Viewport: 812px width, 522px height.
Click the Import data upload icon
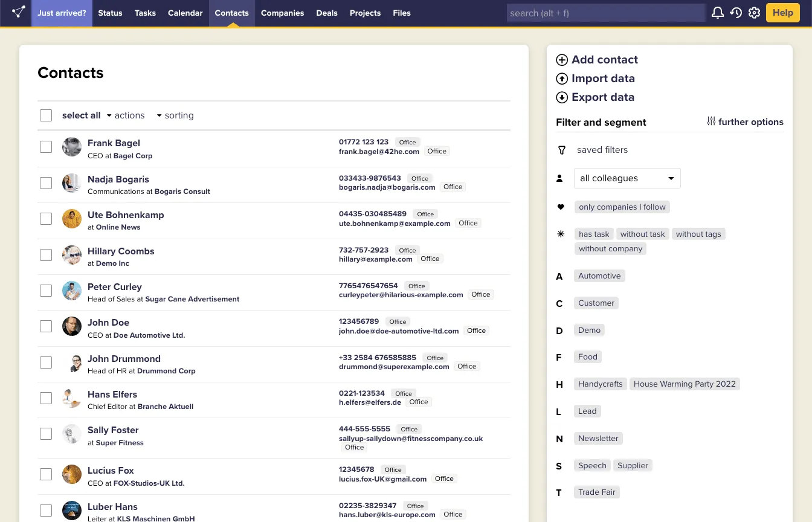pos(562,79)
